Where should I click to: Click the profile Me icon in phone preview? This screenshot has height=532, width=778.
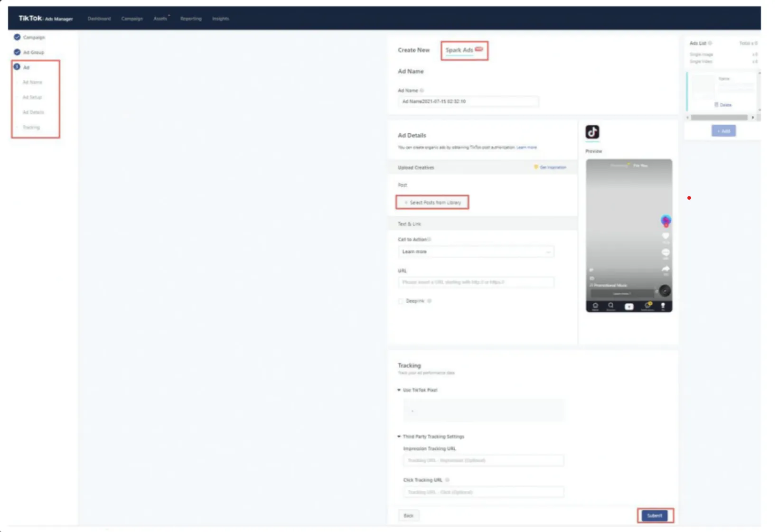pyautogui.click(x=663, y=306)
